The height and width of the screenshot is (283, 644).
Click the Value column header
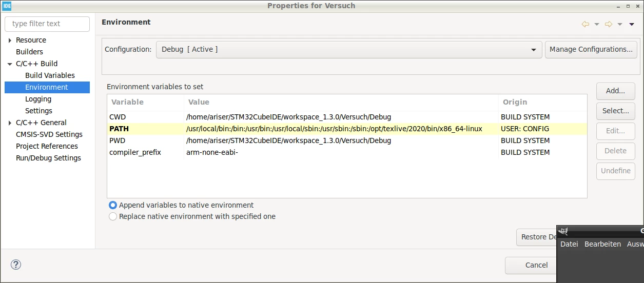[341, 102]
